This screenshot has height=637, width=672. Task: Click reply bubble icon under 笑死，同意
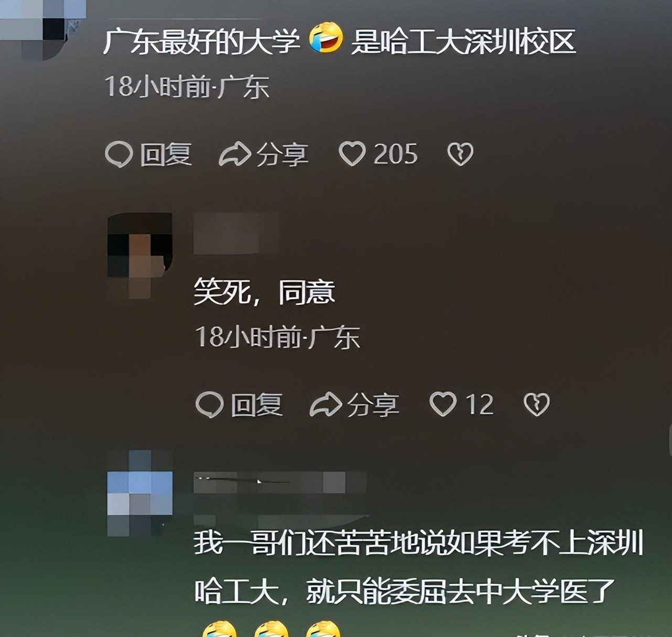pyautogui.click(x=210, y=405)
